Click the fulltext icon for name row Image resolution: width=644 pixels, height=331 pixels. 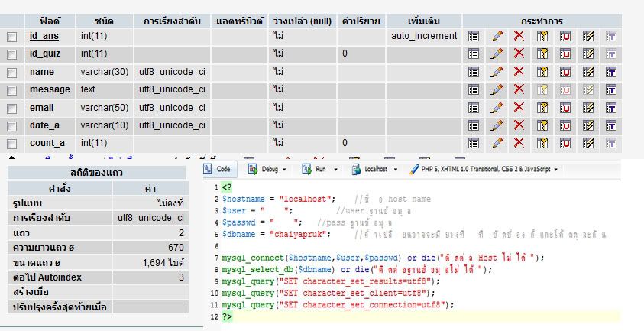611,72
